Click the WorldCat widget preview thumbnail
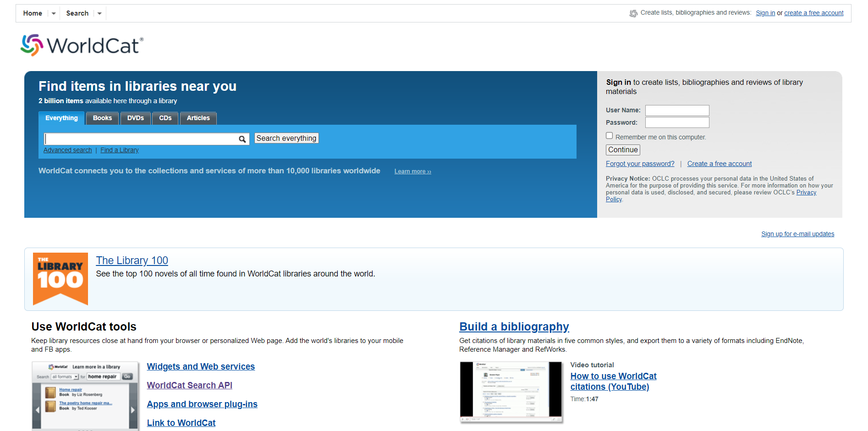868x431 pixels. (x=85, y=396)
